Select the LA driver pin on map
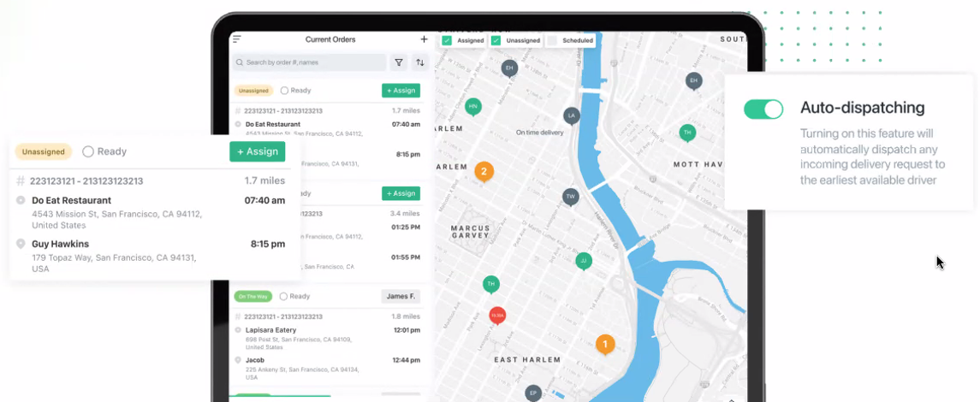The height and width of the screenshot is (402, 980). click(572, 115)
